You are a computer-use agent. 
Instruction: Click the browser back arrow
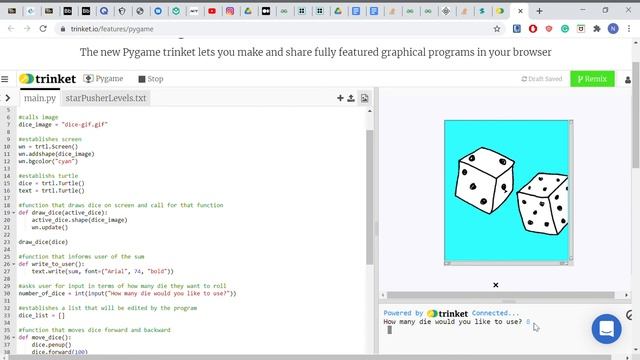point(11,29)
